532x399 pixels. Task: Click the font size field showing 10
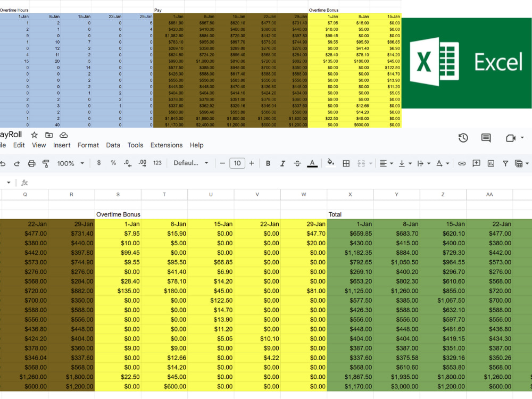(x=237, y=163)
